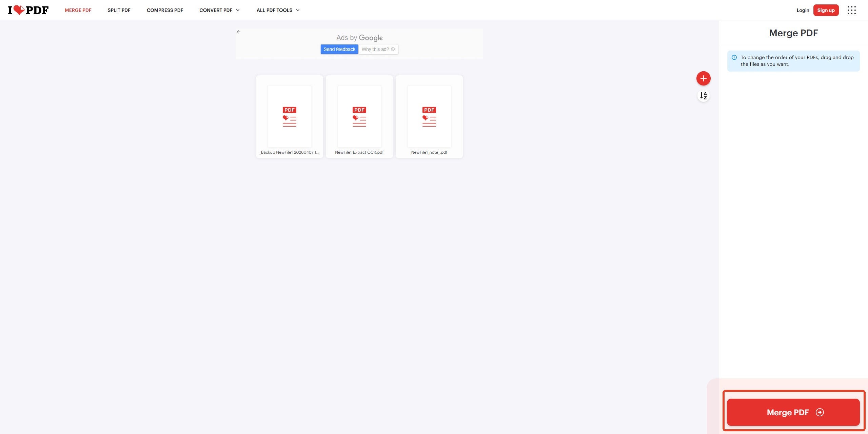This screenshot has width=868, height=434.
Task: Expand the CONVERT PDF dropdown
Action: [219, 10]
